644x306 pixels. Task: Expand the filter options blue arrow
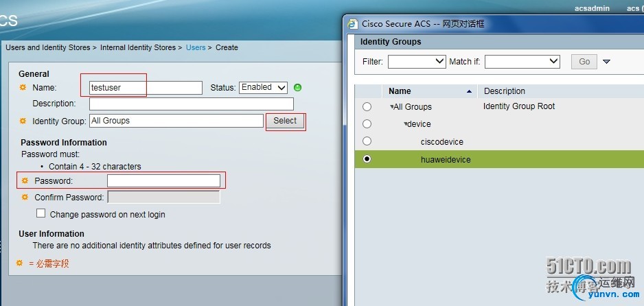coord(606,62)
